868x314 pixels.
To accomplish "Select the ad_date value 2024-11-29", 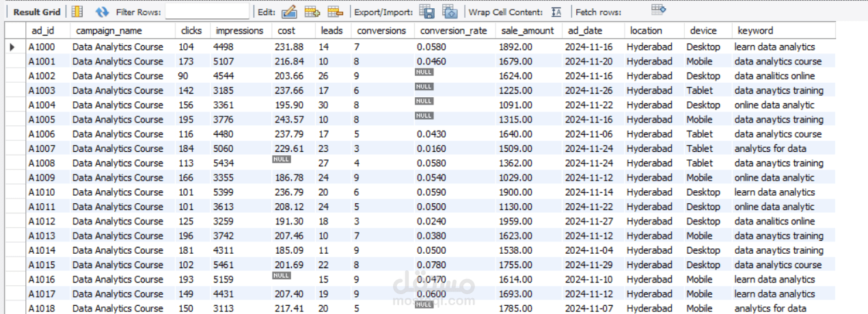I will 589,265.
